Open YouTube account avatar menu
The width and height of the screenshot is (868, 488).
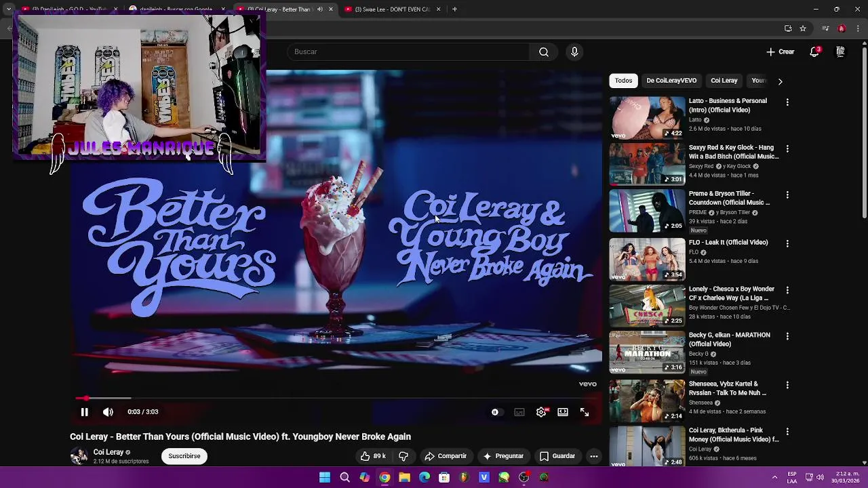pyautogui.click(x=840, y=52)
